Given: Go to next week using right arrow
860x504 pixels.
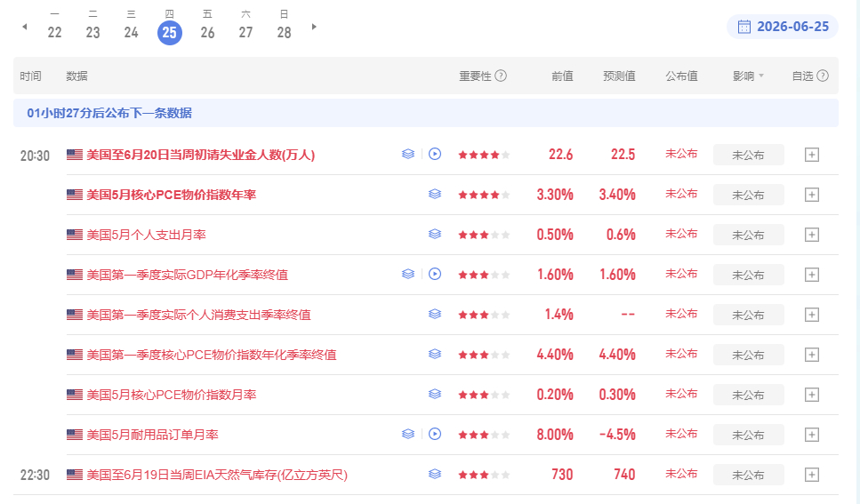Looking at the screenshot, I should (314, 27).
